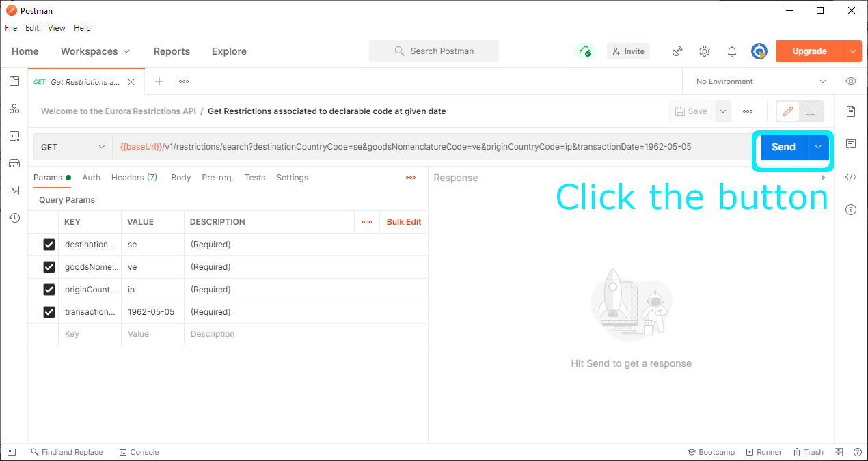Uncheck the destinationCountryCode parameter checkbox
Image resolution: width=868 pixels, height=461 pixels.
[x=49, y=245]
